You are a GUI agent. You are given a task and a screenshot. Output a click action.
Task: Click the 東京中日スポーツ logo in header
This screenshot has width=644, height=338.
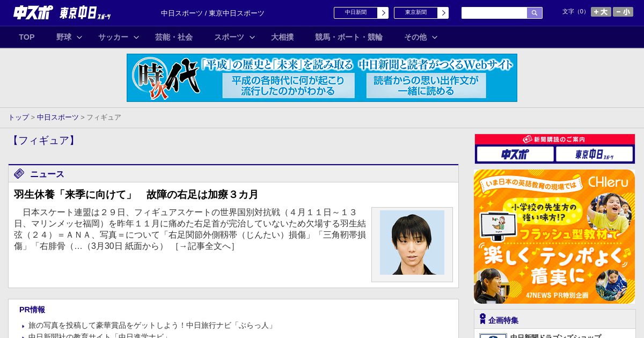85,13
